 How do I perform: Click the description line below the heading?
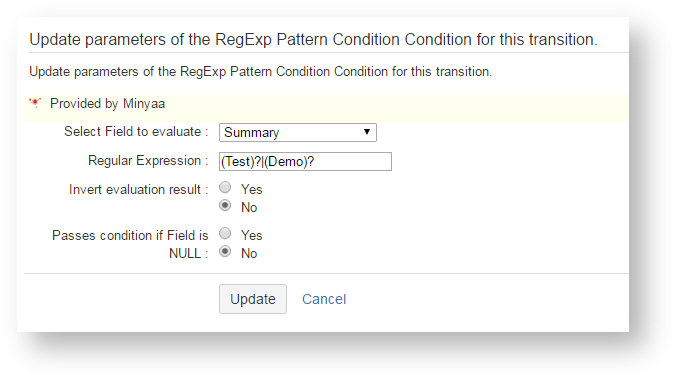tap(260, 71)
